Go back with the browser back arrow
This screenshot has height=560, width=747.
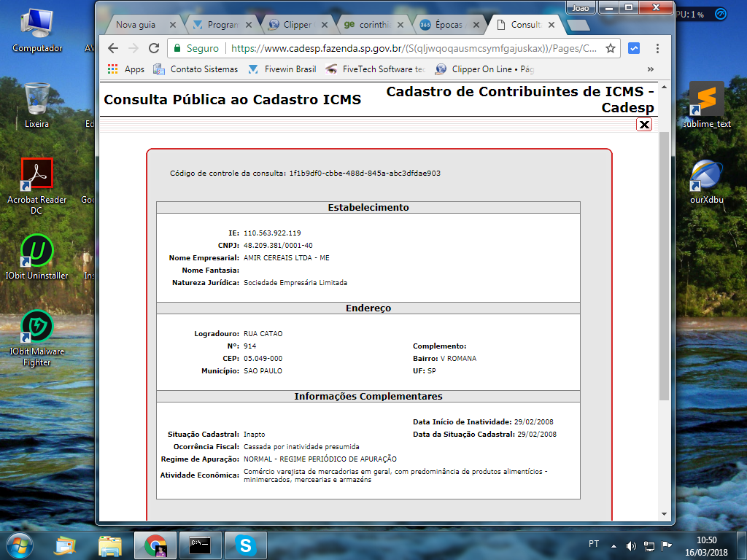(113, 48)
